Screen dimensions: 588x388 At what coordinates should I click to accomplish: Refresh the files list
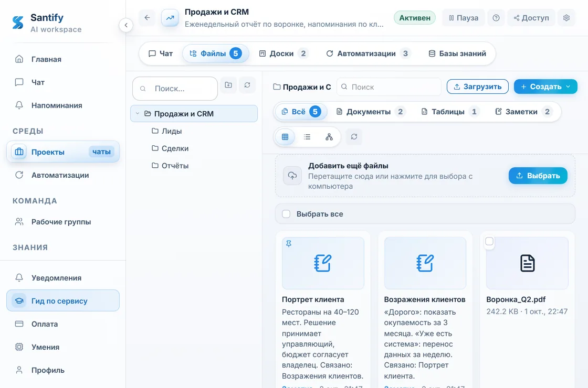coord(354,137)
